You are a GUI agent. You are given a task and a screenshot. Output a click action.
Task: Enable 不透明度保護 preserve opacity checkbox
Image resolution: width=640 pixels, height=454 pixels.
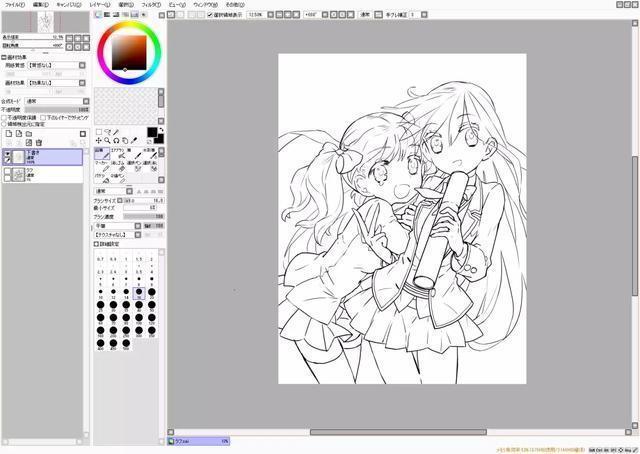[x=4, y=118]
